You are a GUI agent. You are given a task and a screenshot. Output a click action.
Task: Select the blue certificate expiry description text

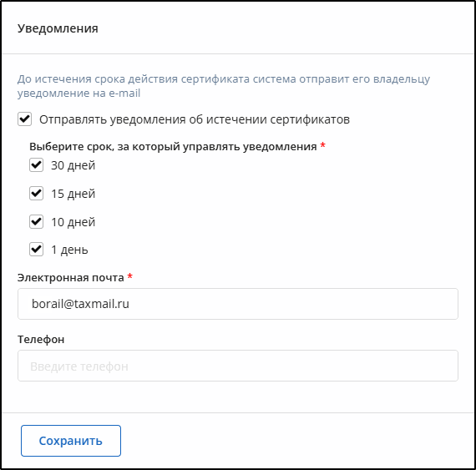(224, 86)
